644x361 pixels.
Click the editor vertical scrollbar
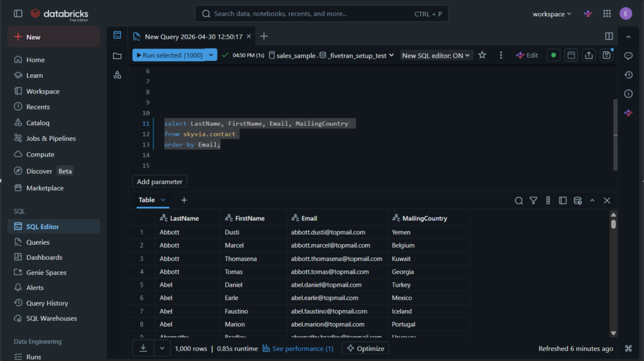[x=615, y=135]
